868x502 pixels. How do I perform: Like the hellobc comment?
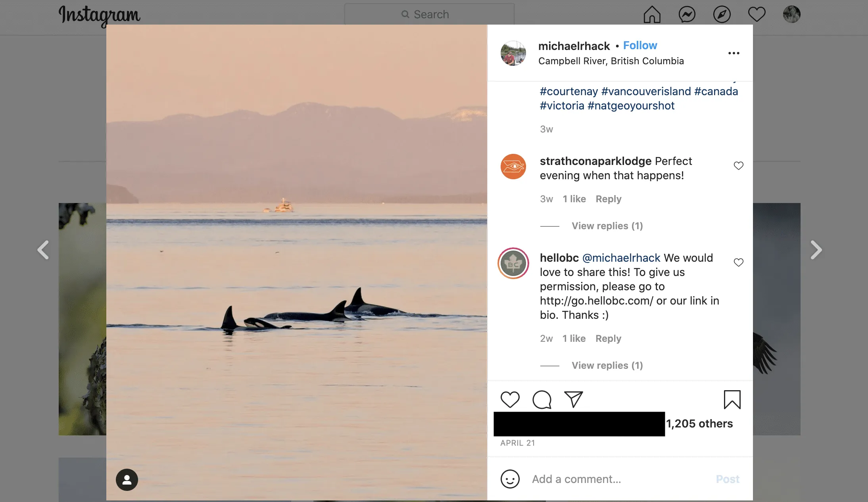point(738,262)
